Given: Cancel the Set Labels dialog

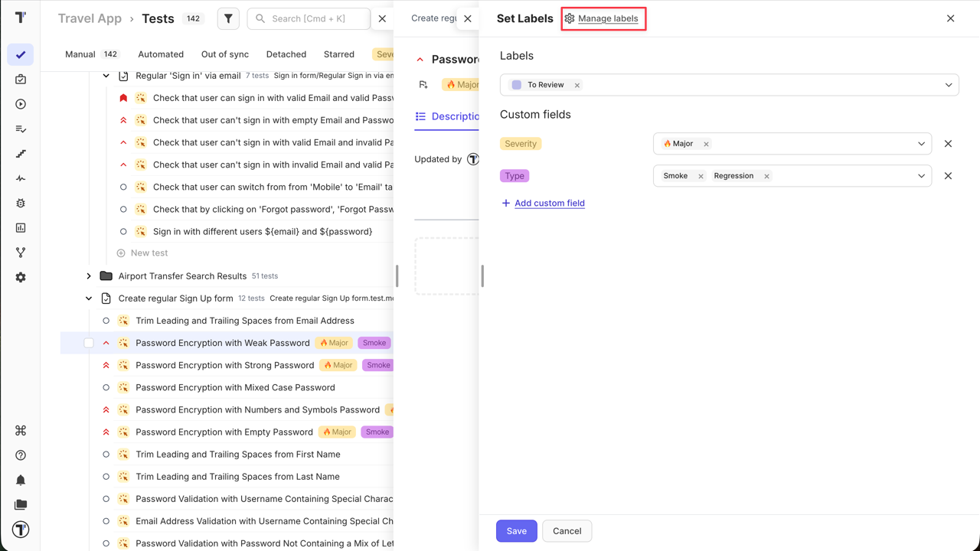Looking at the screenshot, I should 567,531.
